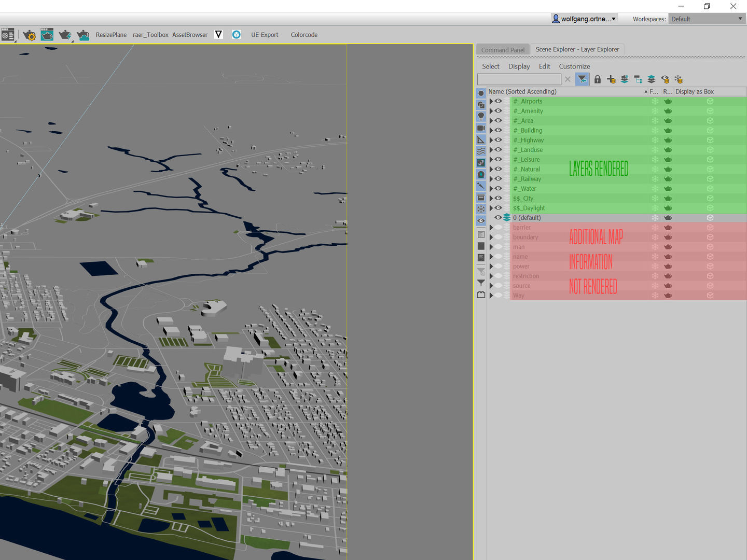The height and width of the screenshot is (560, 747).
Task: Click the Layer Explorer search field
Action: point(519,79)
